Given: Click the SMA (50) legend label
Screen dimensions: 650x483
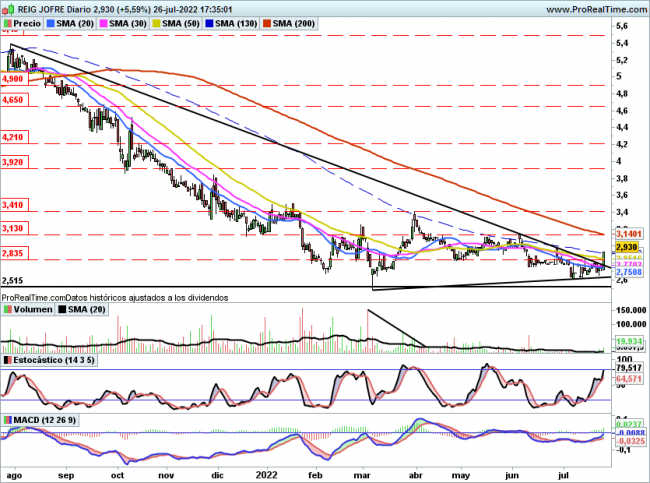Looking at the screenshot, I should [x=181, y=24].
